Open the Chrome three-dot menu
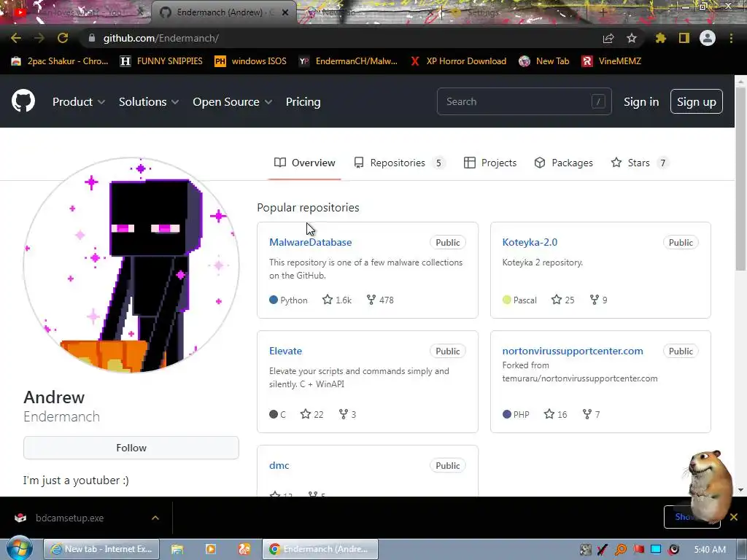Viewport: 747px width, 560px height. click(x=731, y=38)
